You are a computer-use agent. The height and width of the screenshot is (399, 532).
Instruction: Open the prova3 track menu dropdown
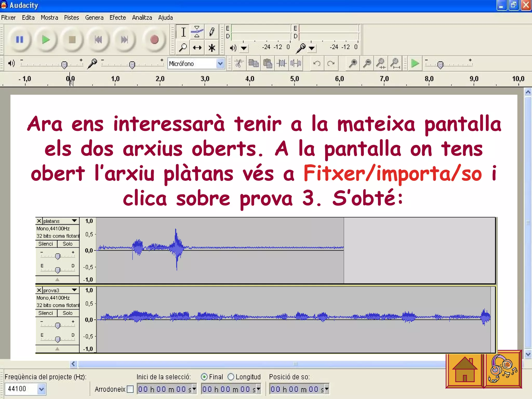pyautogui.click(x=75, y=290)
